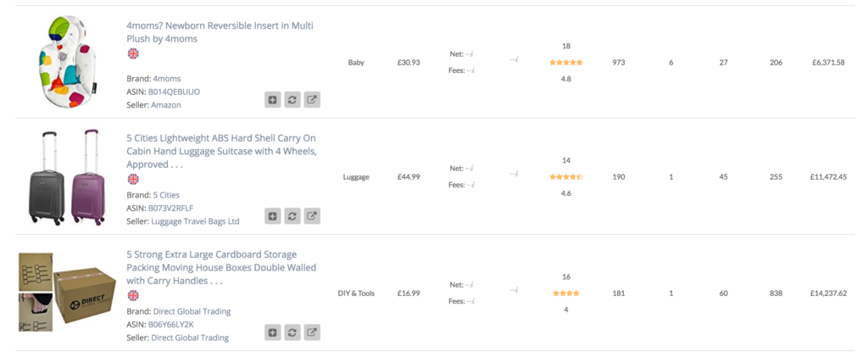
Task: Click the UK flag under the 4moms title
Action: (x=133, y=53)
